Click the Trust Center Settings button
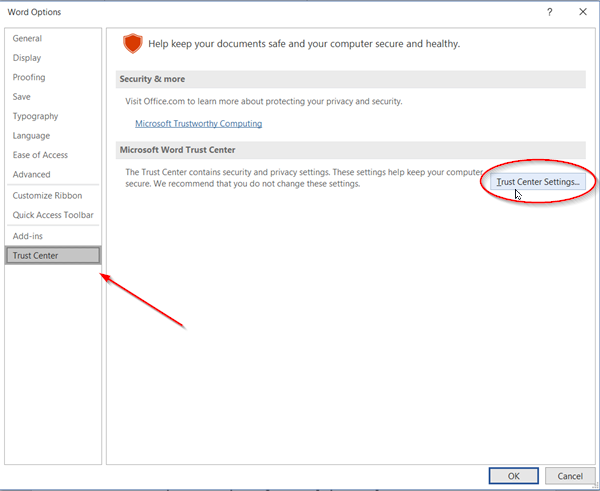 click(x=538, y=182)
